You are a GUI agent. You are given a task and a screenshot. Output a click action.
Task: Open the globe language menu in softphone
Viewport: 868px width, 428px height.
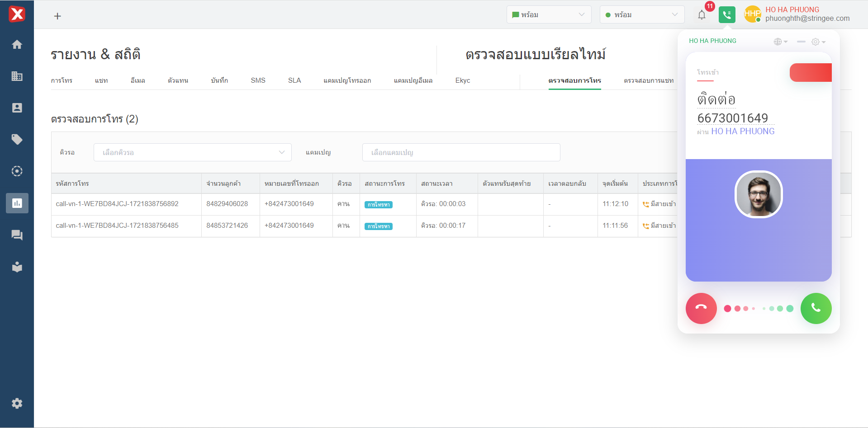point(780,42)
